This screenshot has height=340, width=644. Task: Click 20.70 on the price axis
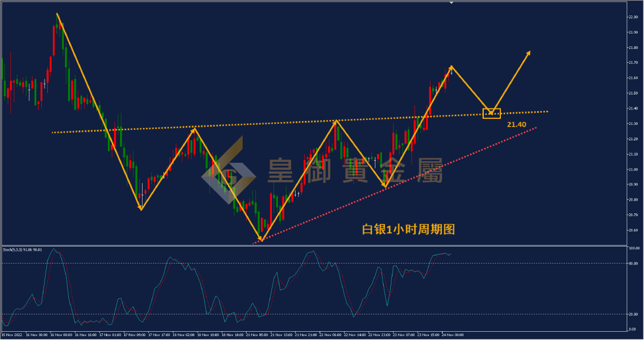(x=633, y=215)
